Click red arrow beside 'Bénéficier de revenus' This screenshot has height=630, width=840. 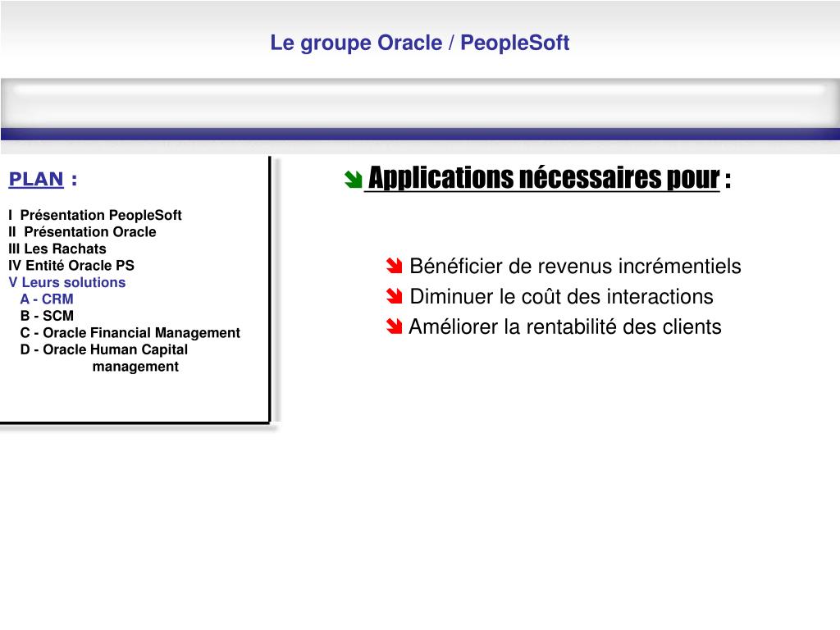tap(395, 265)
